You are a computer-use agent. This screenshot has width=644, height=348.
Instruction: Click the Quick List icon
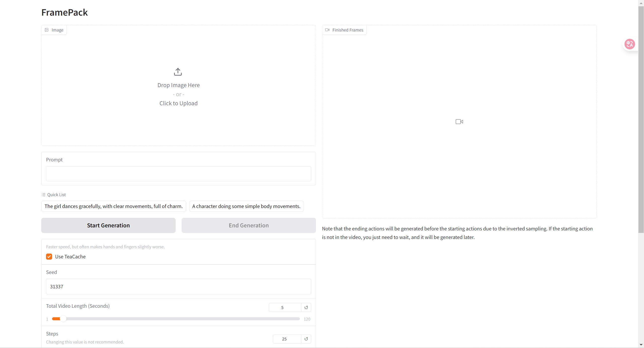click(x=44, y=195)
